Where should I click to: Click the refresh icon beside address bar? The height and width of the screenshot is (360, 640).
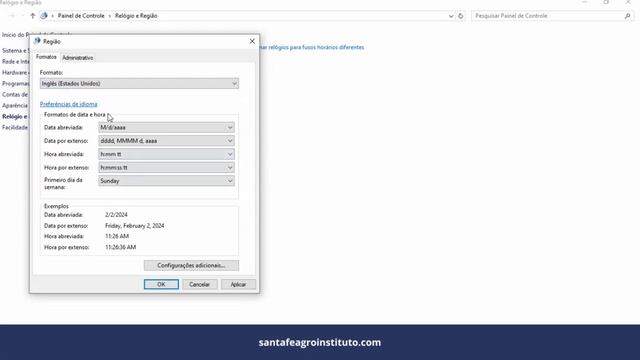coord(460,16)
